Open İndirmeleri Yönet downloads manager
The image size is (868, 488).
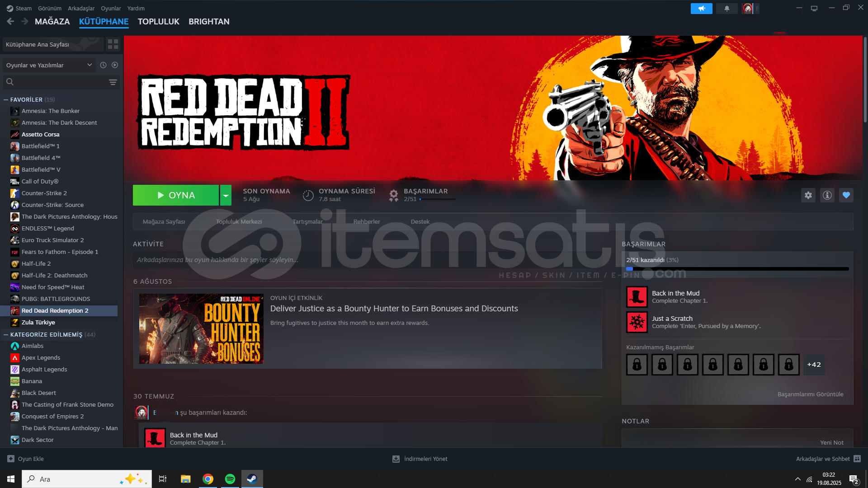[x=420, y=459]
